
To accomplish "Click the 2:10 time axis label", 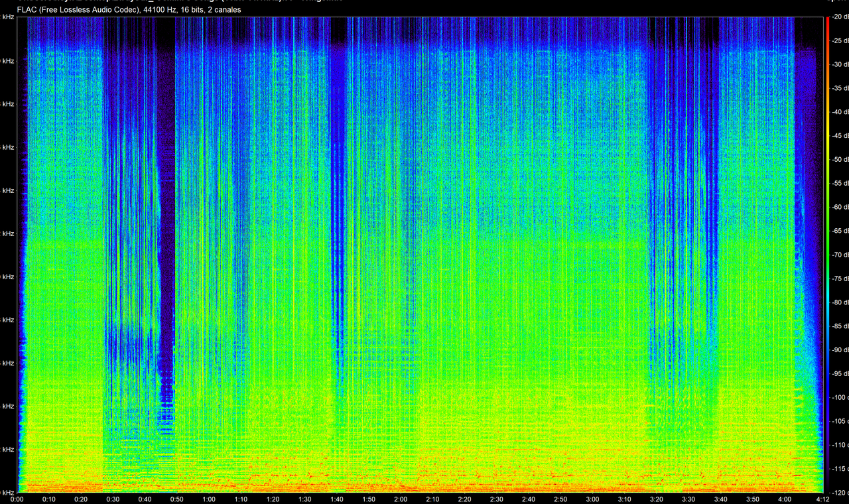I will click(432, 499).
